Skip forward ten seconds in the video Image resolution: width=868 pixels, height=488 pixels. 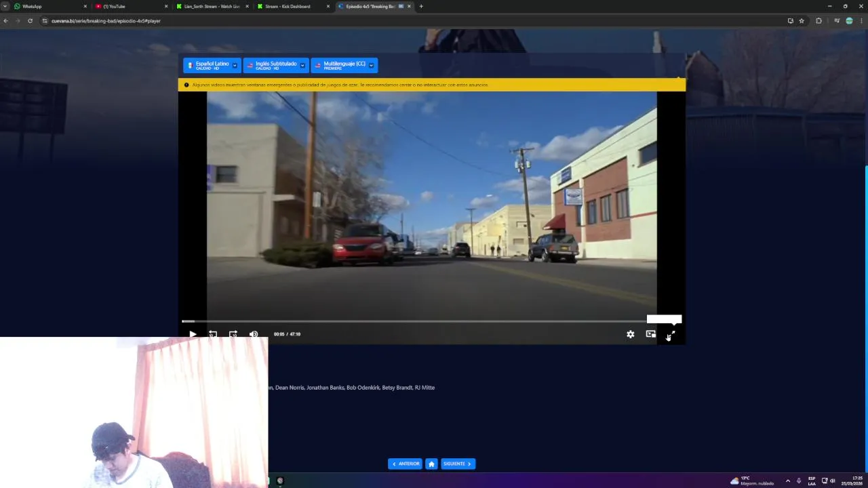point(233,334)
